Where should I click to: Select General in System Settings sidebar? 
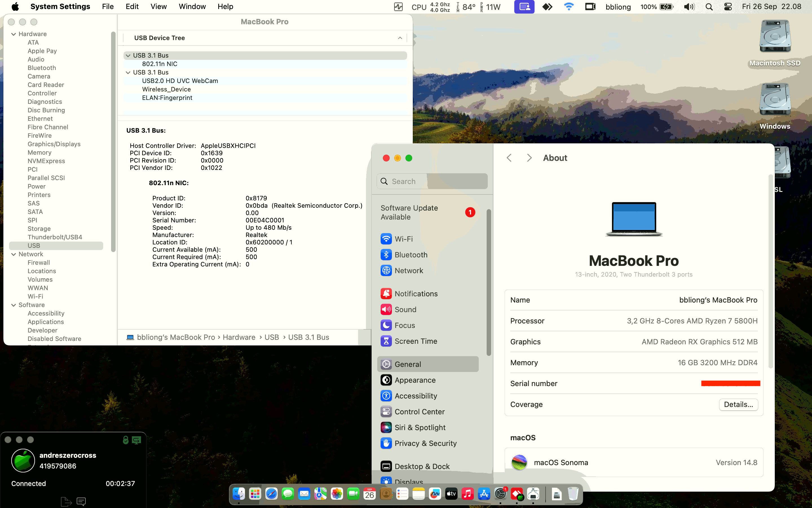(428, 364)
